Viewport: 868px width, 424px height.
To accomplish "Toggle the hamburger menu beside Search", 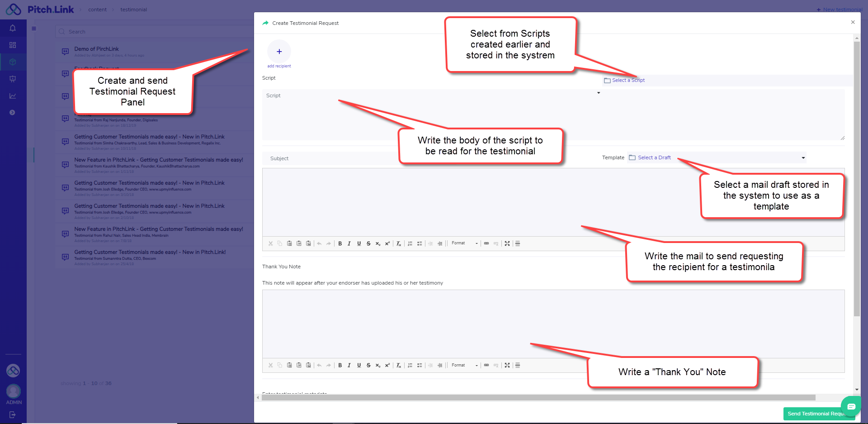I will [34, 29].
